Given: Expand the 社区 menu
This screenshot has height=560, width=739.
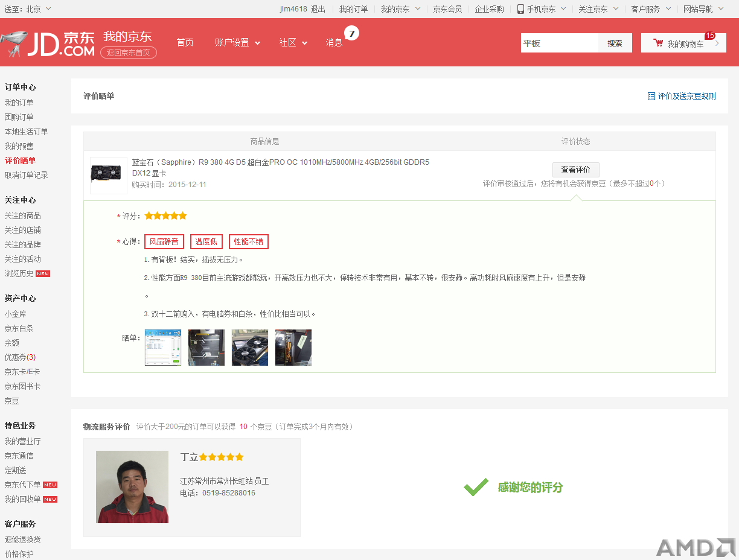Looking at the screenshot, I should [293, 42].
